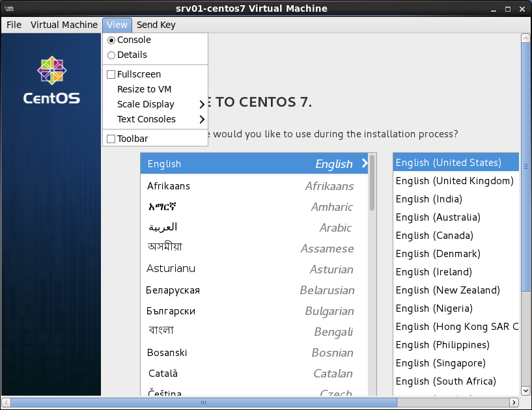Select English (Hong Kong SAR) locale
532x410 pixels.
tap(456, 327)
